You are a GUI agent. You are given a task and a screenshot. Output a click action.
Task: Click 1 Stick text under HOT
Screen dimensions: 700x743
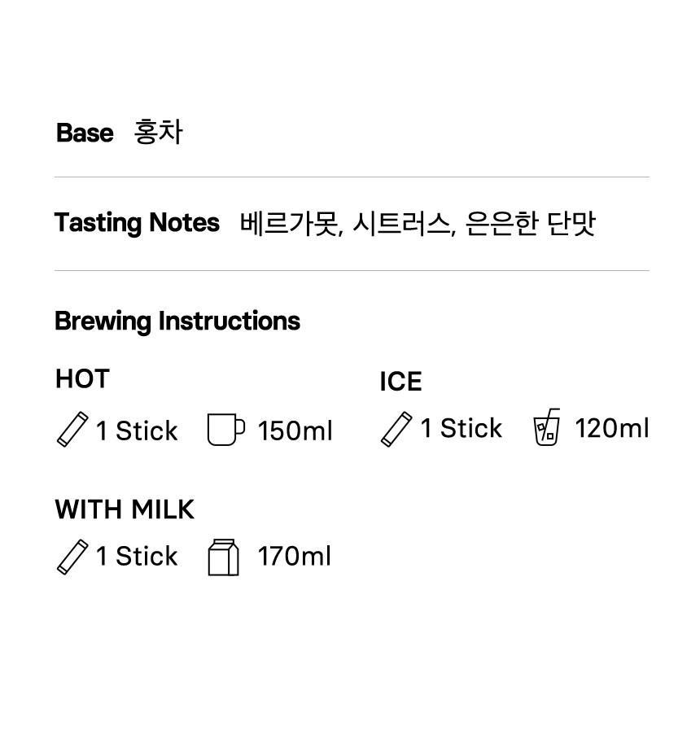pyautogui.click(x=137, y=431)
